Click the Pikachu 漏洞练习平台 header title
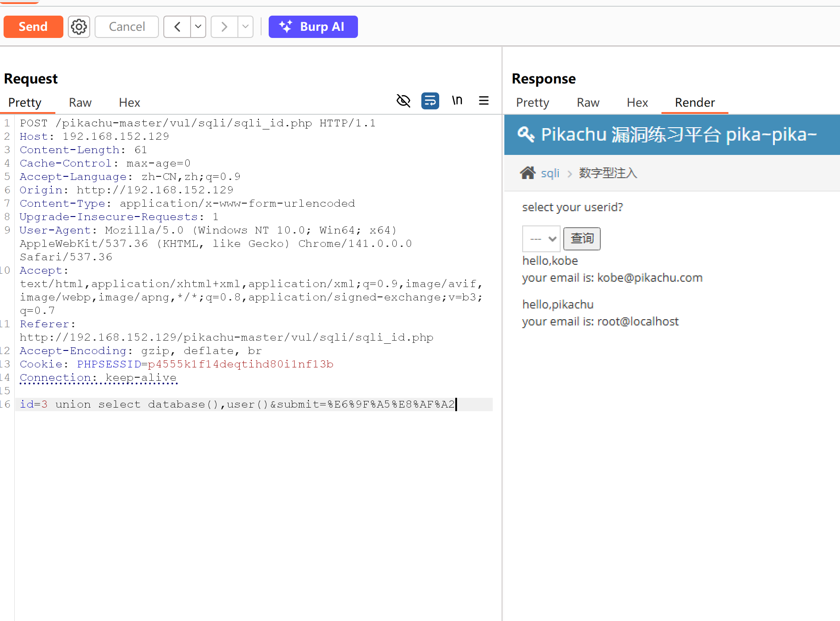The image size is (840, 621). 679,134
